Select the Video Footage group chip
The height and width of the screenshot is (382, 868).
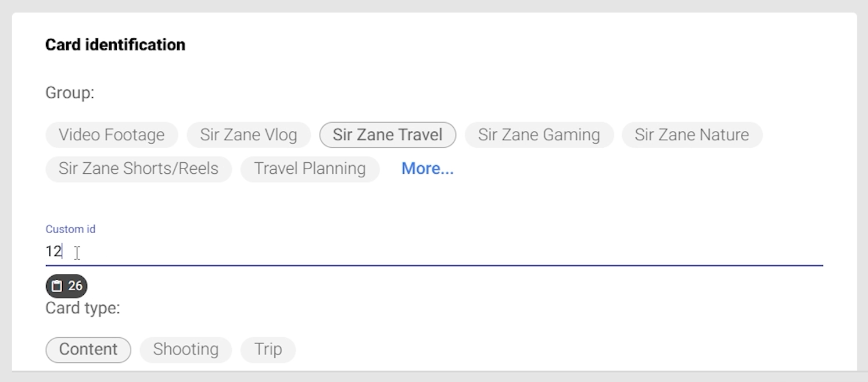112,135
